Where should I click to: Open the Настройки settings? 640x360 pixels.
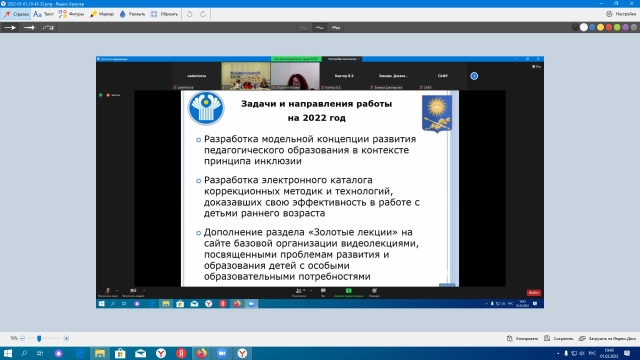(621, 14)
